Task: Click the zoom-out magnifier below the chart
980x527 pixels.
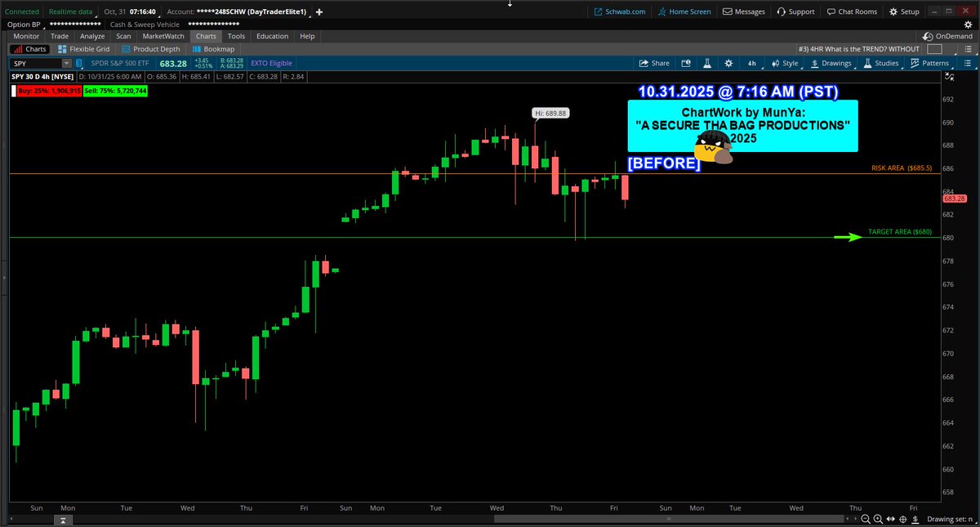Action: 865,519
